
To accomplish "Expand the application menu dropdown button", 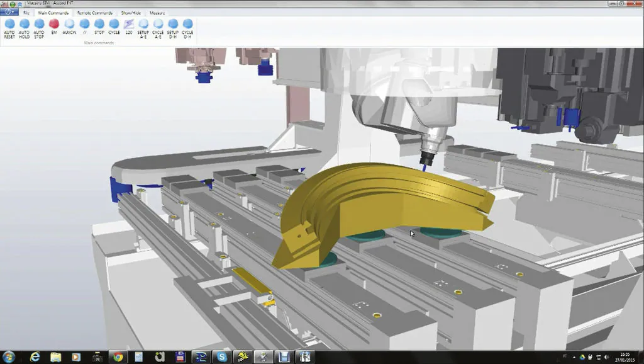I will coord(9,13).
